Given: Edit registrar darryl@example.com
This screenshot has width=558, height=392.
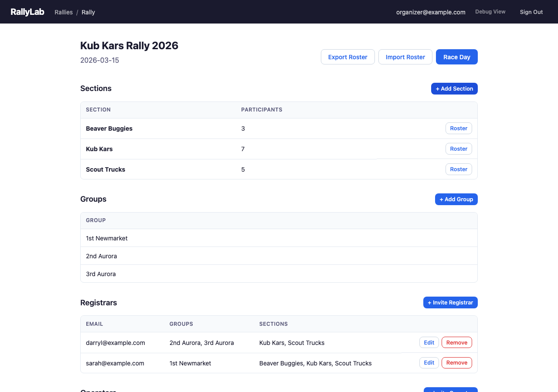Looking at the screenshot, I should click(429, 343).
